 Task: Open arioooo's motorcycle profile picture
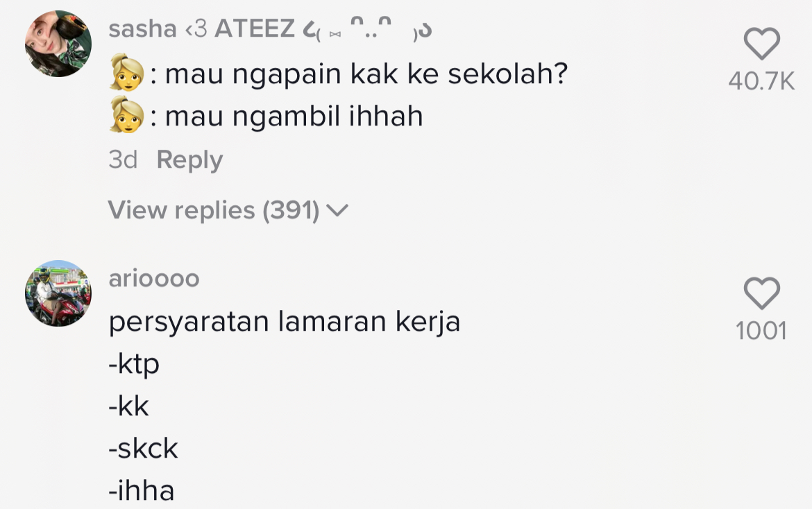pyautogui.click(x=58, y=293)
